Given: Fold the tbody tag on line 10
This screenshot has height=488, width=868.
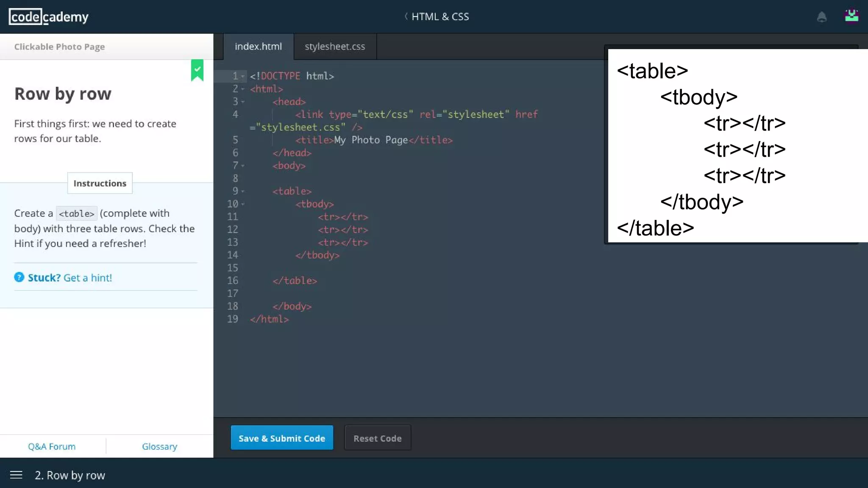Looking at the screenshot, I should pyautogui.click(x=243, y=204).
